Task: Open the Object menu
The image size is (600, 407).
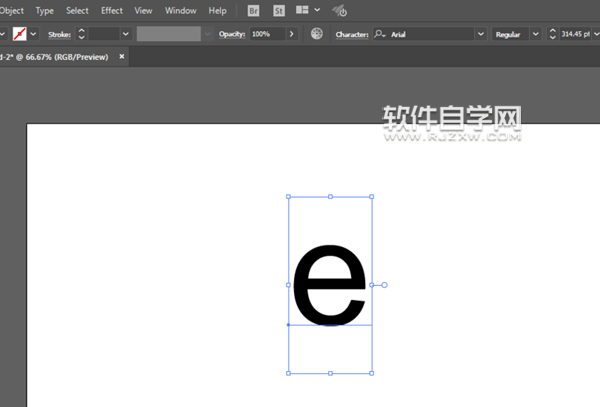Action: point(11,11)
